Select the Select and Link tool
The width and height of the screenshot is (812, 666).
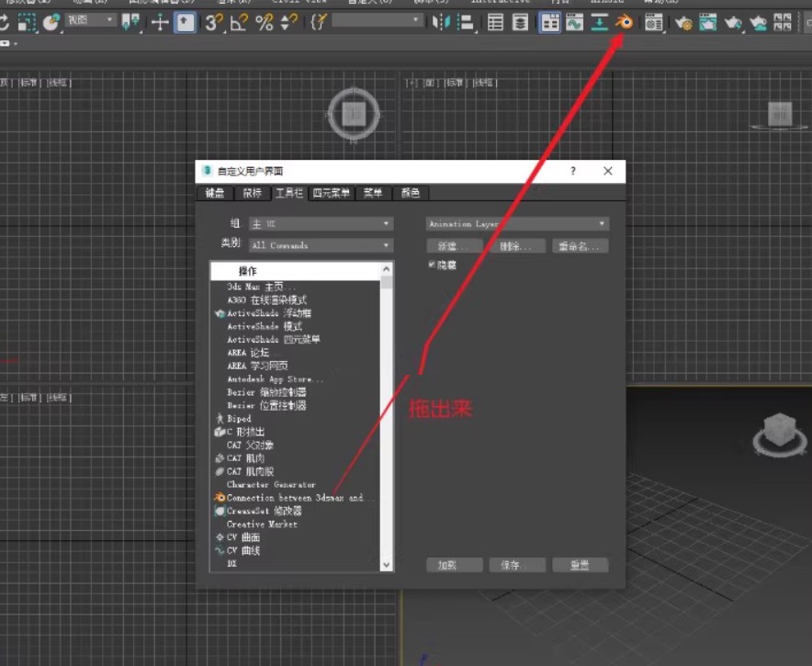click(49, 23)
